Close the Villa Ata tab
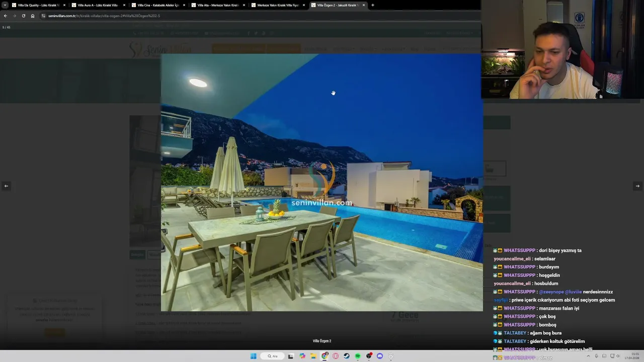This screenshot has height=362, width=644. [244, 5]
